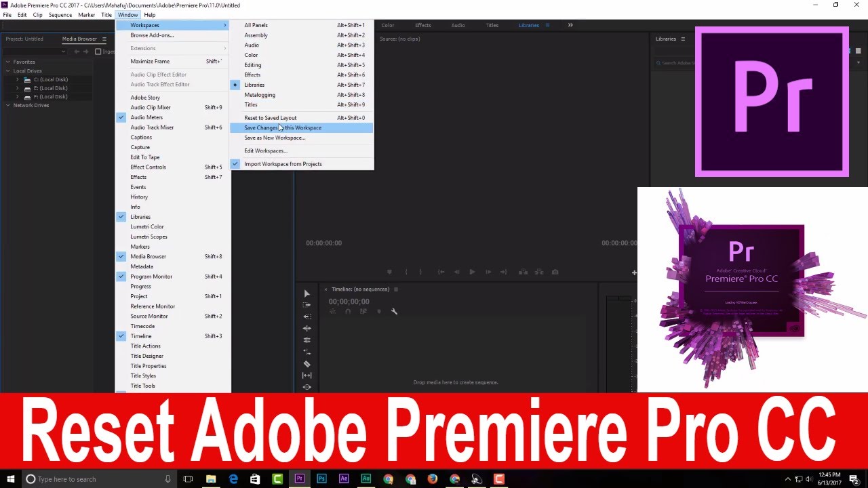Step forward one frame in Program Monitor

(x=488, y=272)
